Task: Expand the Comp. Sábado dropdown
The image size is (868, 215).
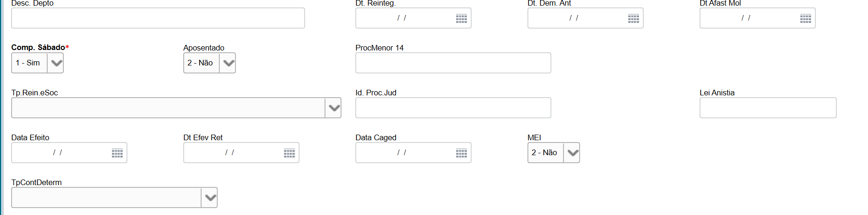Action: pyautogui.click(x=56, y=63)
